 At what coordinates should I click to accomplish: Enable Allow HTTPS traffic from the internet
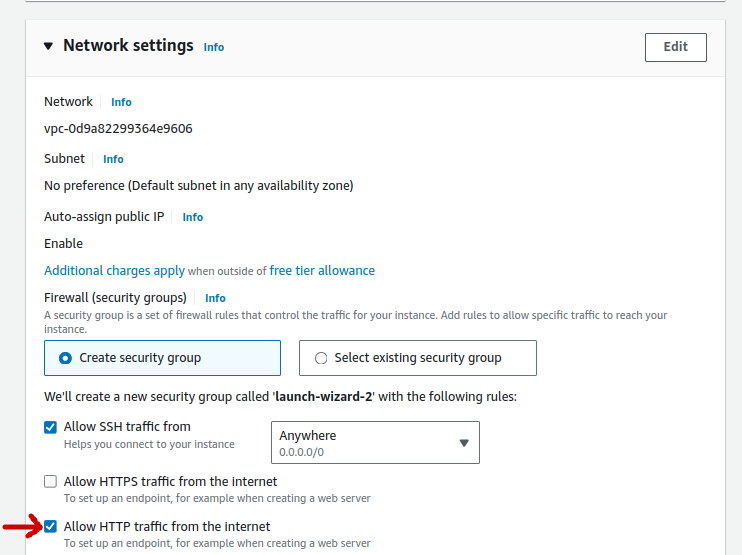[x=51, y=482]
